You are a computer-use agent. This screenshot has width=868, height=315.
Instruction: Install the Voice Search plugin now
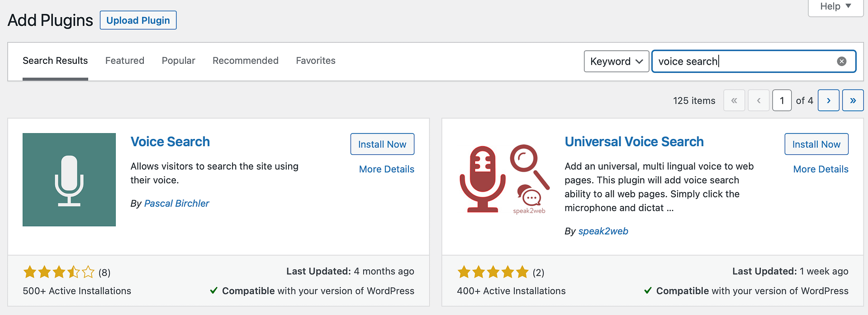point(382,144)
